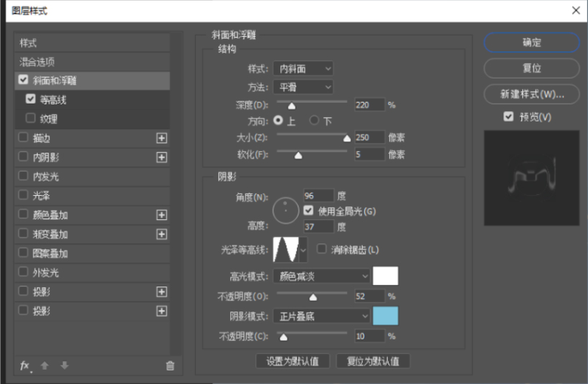Uncheck the 等高线 checkbox

pos(30,99)
